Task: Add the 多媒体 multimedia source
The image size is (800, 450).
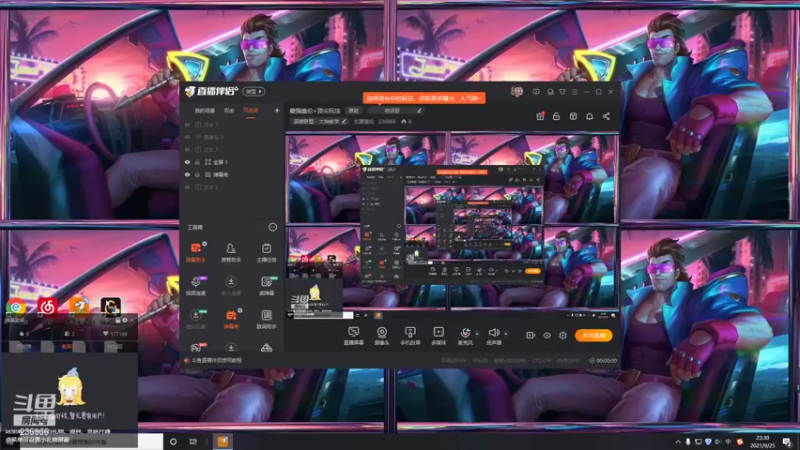Action: coord(438,336)
